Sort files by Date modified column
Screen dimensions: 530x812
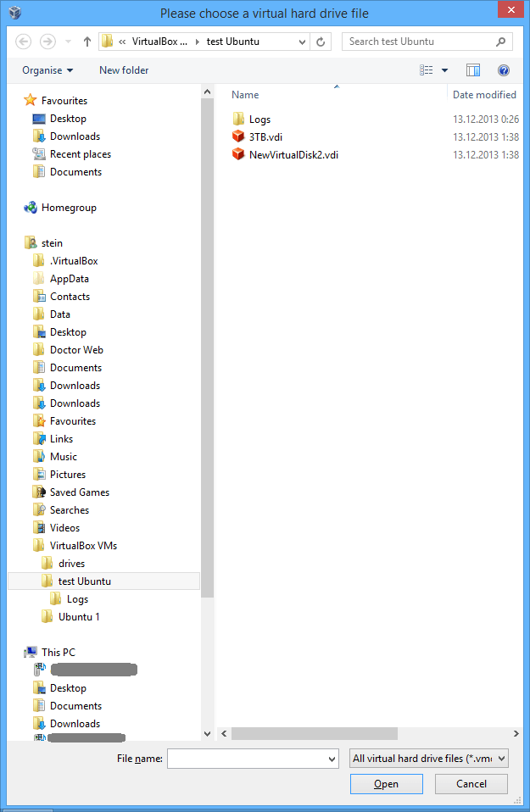pyautogui.click(x=483, y=95)
